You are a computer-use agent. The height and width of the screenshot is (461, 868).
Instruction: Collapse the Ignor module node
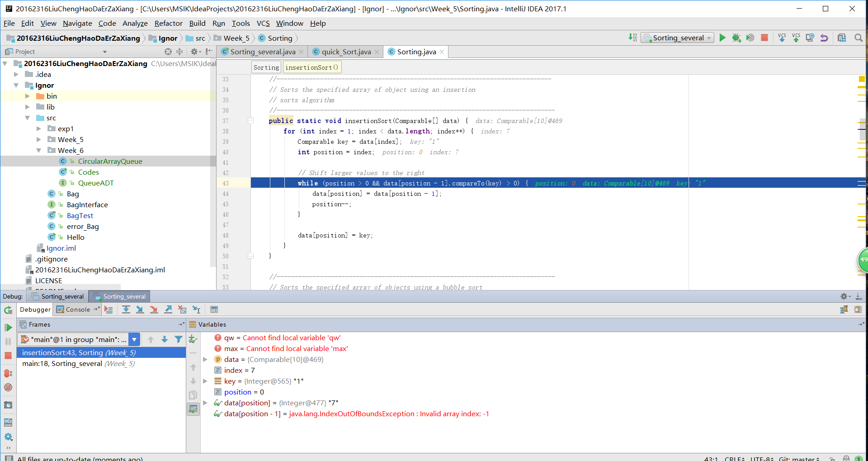click(x=16, y=85)
